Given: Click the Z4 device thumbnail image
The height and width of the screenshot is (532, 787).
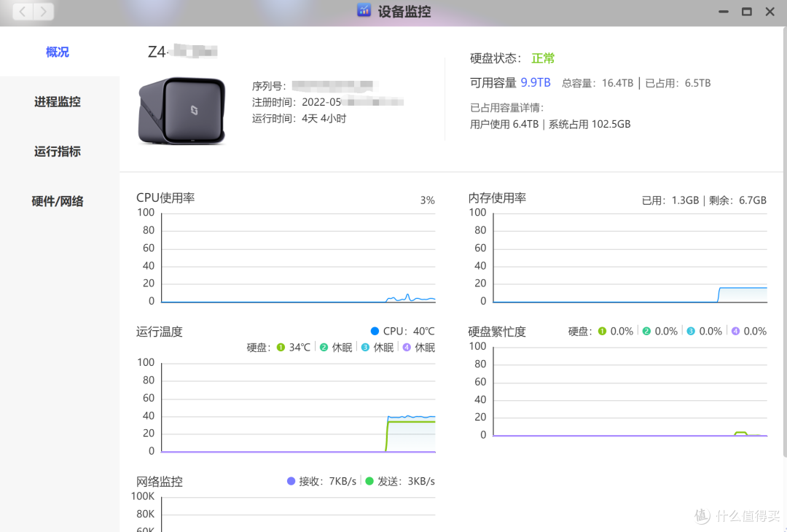Looking at the screenshot, I should coord(181,111).
